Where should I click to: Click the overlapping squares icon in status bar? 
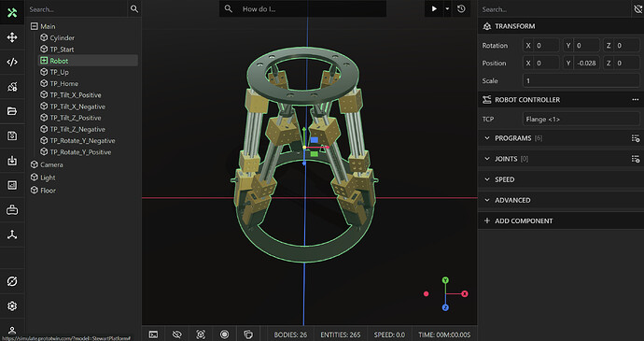[x=247, y=334]
